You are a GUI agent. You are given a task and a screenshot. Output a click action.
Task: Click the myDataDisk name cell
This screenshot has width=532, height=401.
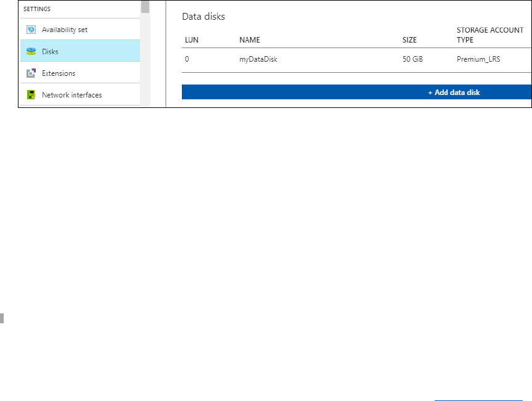click(x=258, y=59)
